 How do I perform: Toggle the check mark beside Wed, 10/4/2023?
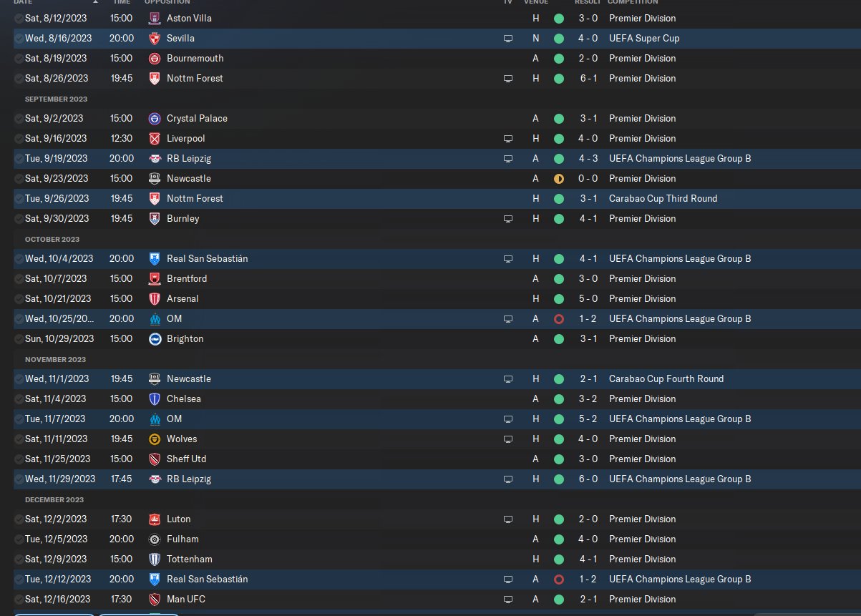19,258
